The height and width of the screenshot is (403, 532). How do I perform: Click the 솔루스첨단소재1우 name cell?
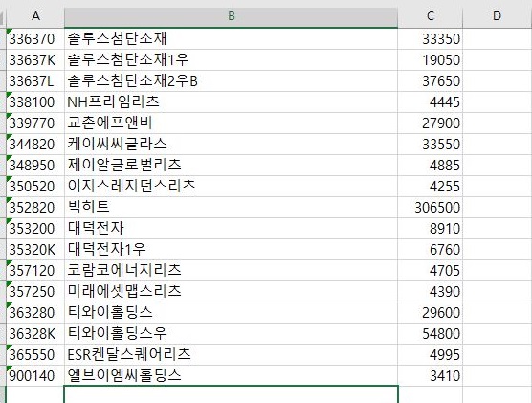231,60
